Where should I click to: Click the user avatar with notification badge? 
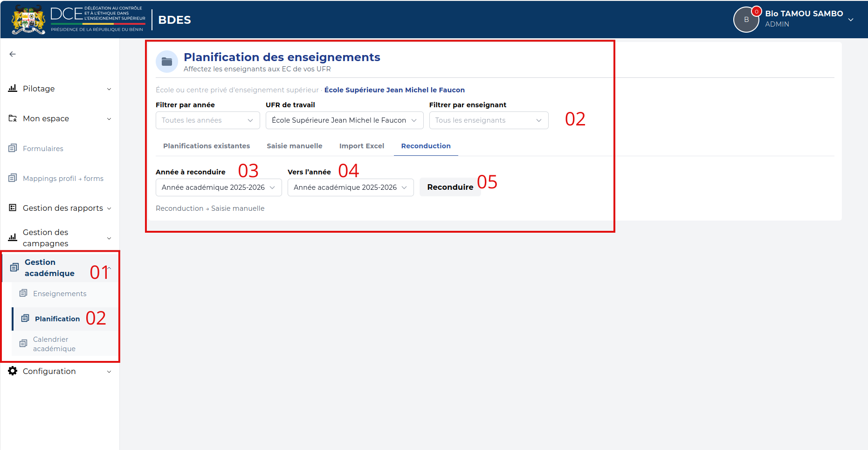(x=746, y=20)
